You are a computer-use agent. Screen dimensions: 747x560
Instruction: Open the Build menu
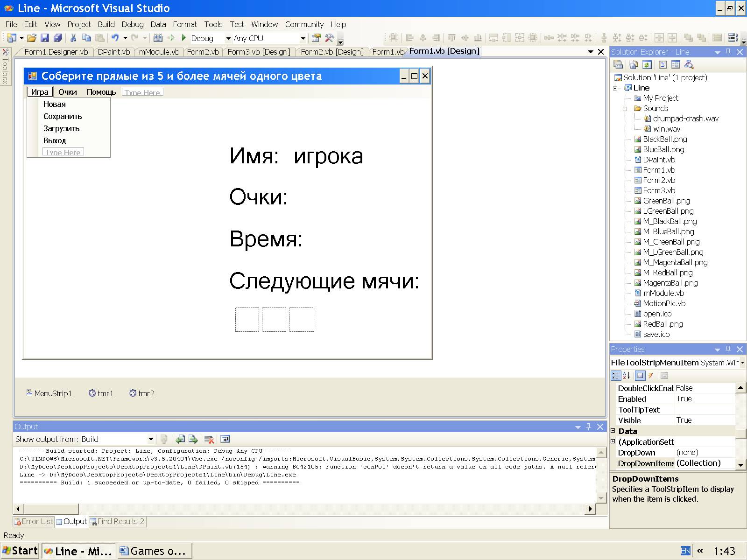click(106, 24)
